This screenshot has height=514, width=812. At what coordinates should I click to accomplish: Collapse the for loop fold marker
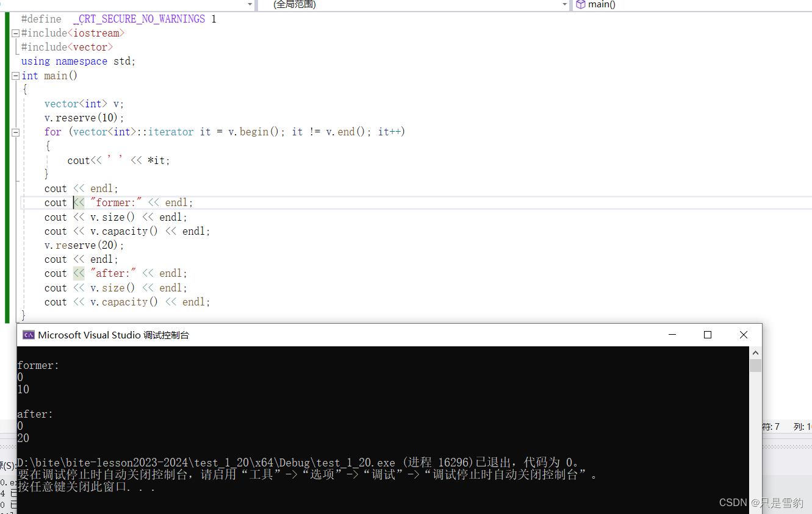16,132
